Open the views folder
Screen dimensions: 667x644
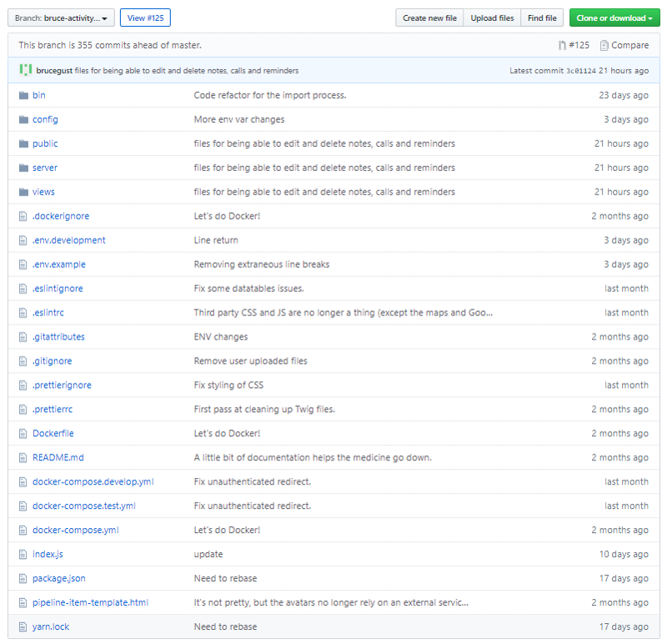43,192
